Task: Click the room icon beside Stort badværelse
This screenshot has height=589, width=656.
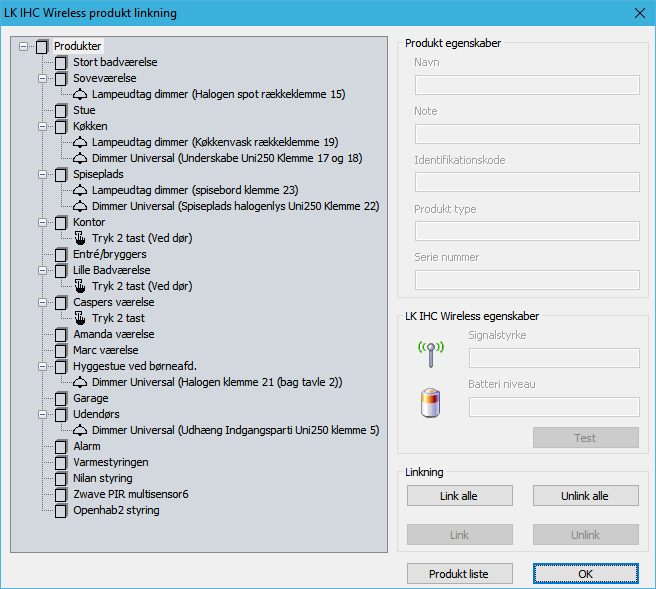Action: point(61,63)
